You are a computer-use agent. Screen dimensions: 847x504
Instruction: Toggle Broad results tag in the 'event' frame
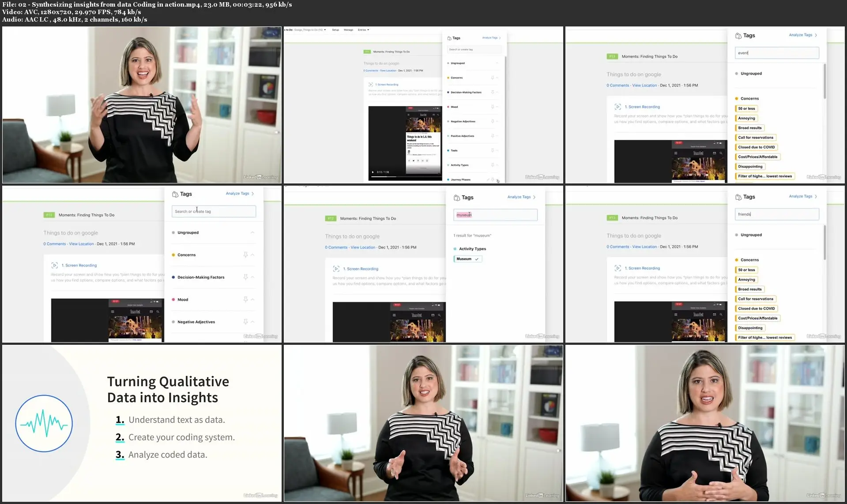(x=750, y=128)
